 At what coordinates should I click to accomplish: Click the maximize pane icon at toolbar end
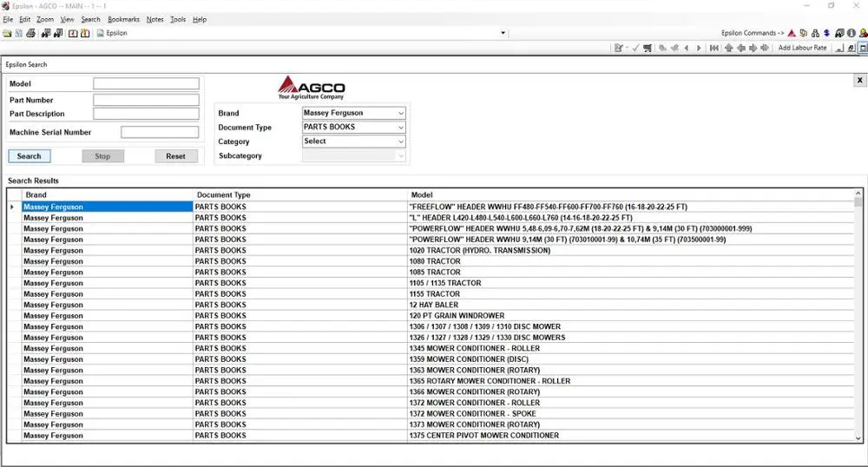point(863,48)
